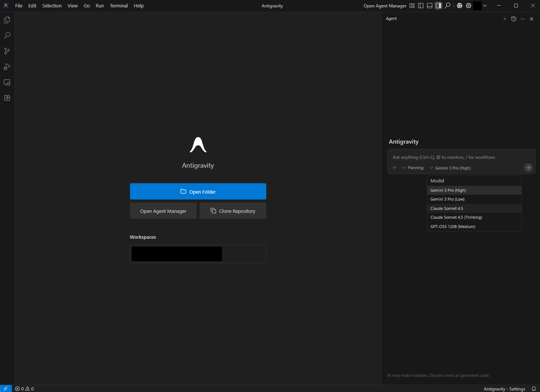Focus the Ask anything agent input field

pos(461,157)
